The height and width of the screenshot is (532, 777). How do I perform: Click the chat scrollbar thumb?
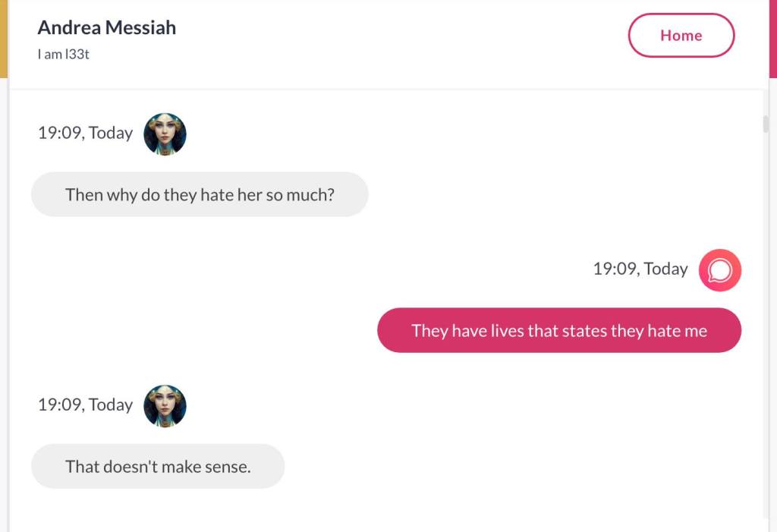point(766,124)
